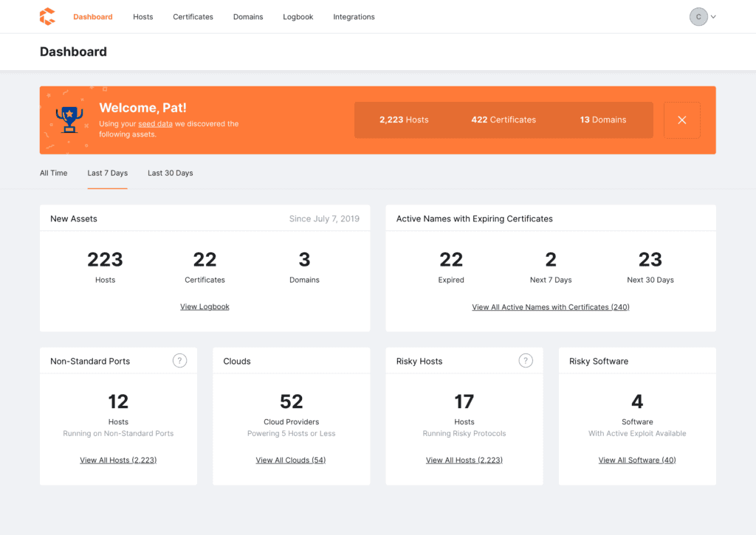Image resolution: width=756 pixels, height=535 pixels.
Task: Click Running on Non-Standard Ports text
Action: 118,433
